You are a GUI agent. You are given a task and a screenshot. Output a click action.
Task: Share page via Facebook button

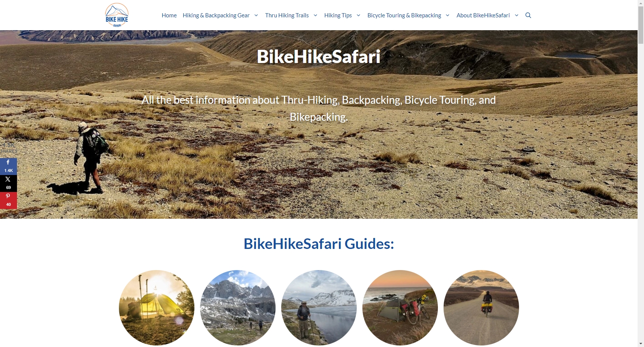[x=8, y=166]
